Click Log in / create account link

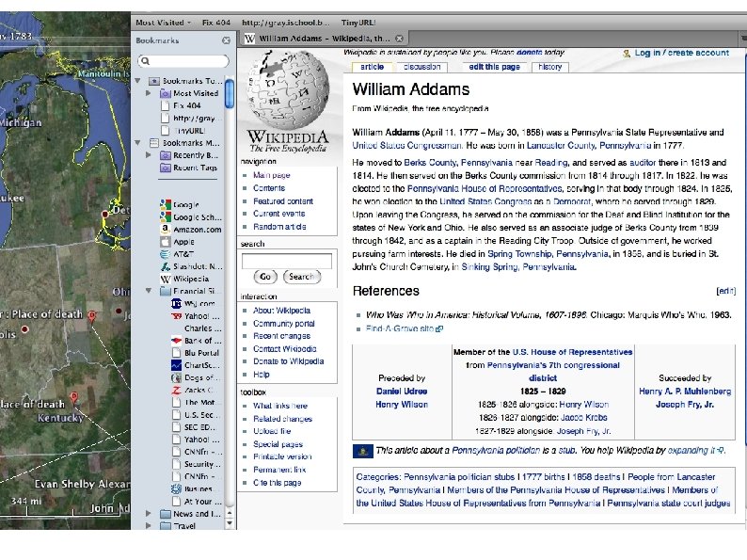[682, 53]
